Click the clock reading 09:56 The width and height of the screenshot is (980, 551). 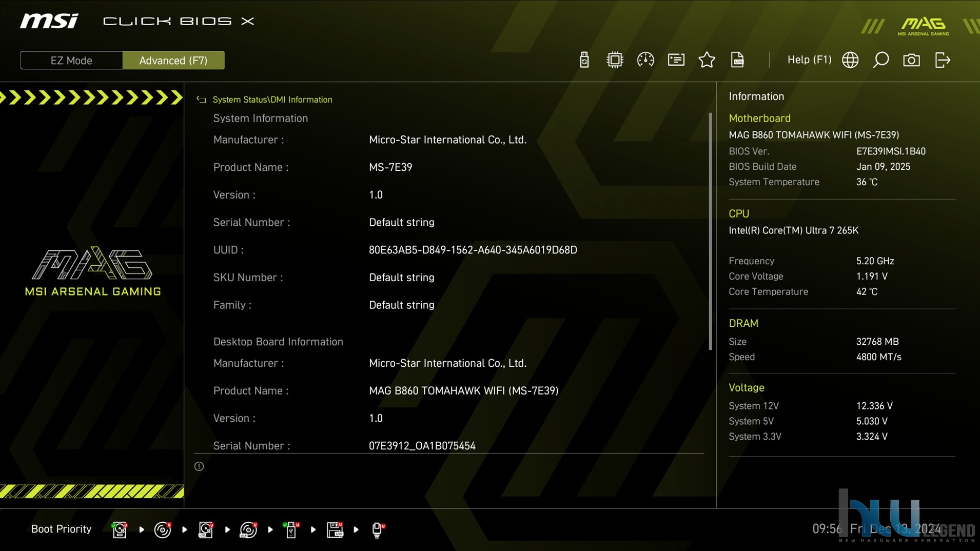pos(827,529)
